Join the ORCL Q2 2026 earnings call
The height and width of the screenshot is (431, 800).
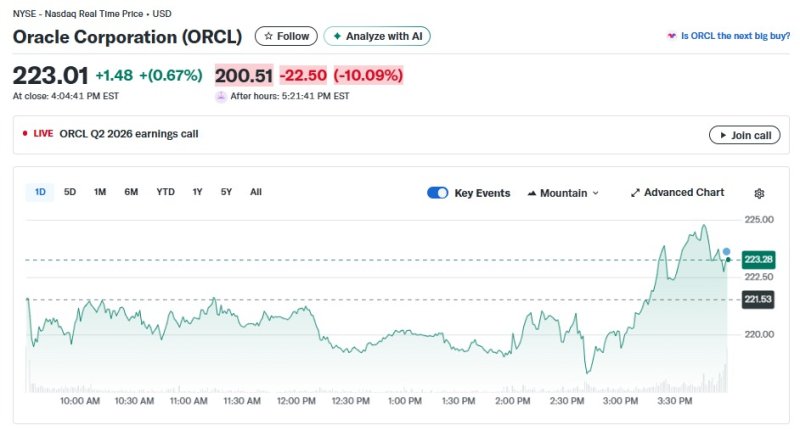point(744,135)
